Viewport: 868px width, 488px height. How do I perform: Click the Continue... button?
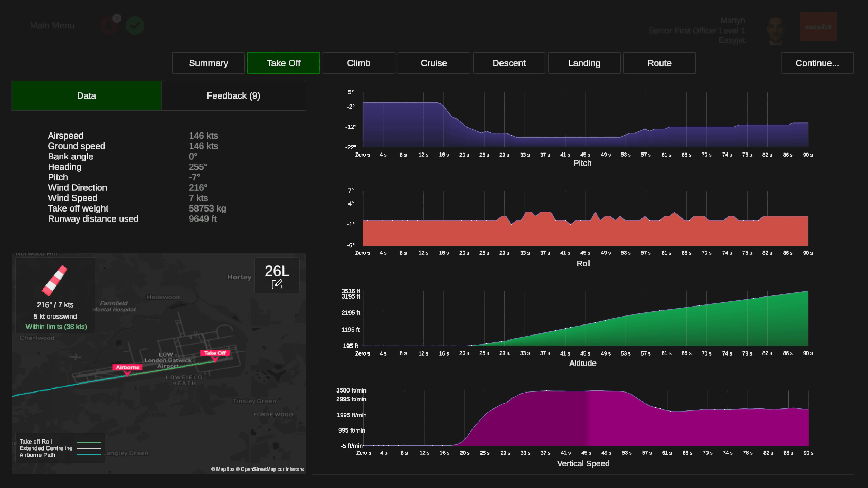point(817,63)
